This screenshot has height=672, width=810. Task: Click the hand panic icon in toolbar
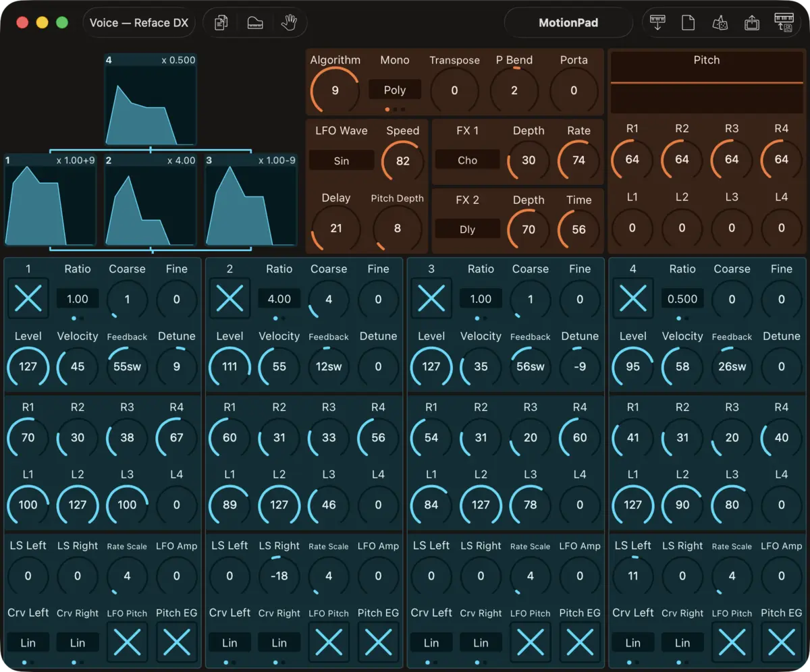pyautogui.click(x=289, y=23)
